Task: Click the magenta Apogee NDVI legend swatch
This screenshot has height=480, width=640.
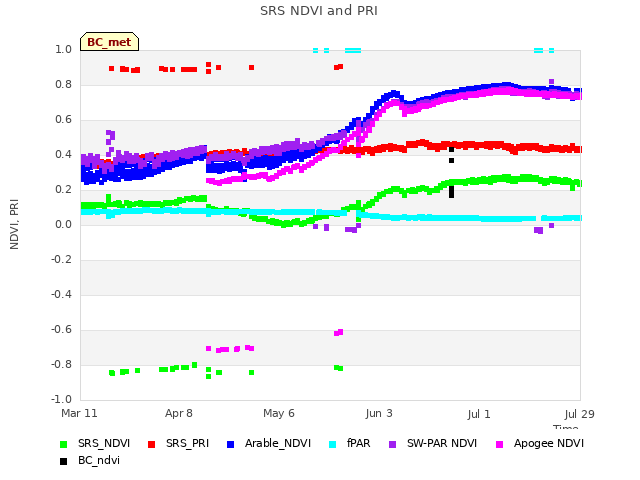Action: coord(500,444)
